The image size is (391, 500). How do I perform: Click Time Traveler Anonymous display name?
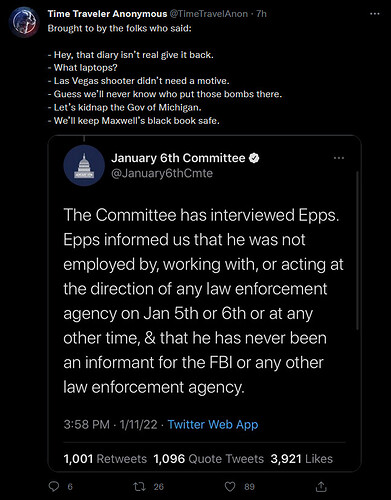(107, 14)
